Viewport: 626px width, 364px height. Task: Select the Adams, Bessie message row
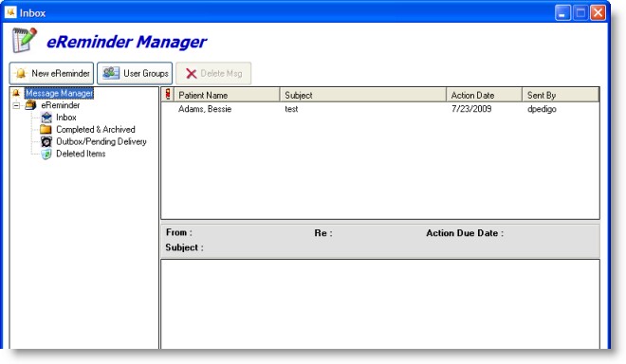click(x=380, y=109)
